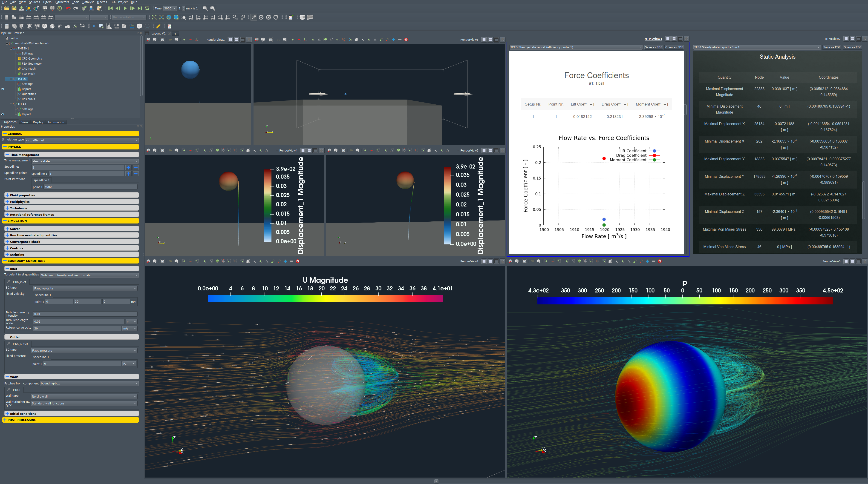Image resolution: width=868 pixels, height=484 pixels.
Task: Click the Undo red arrow icon
Action: [x=68, y=9]
